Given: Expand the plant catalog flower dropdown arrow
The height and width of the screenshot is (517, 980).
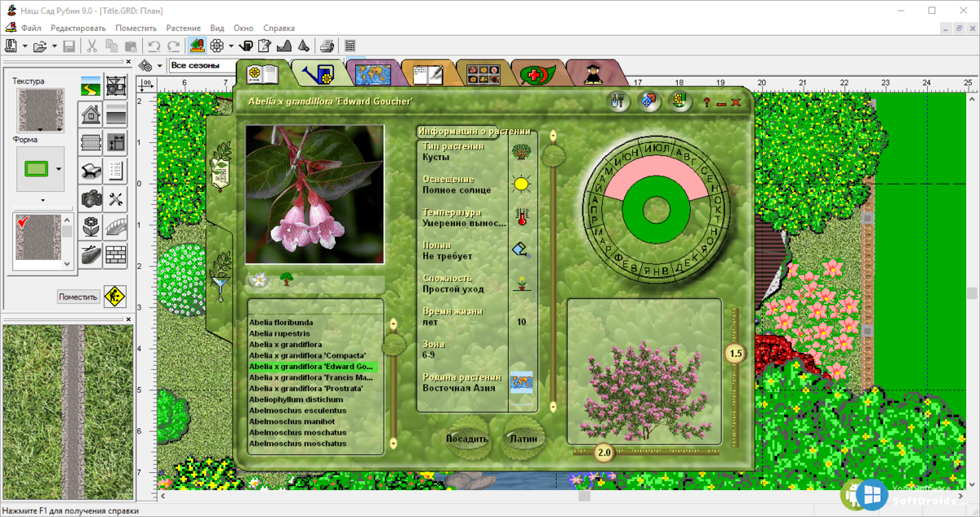Looking at the screenshot, I should (x=231, y=46).
